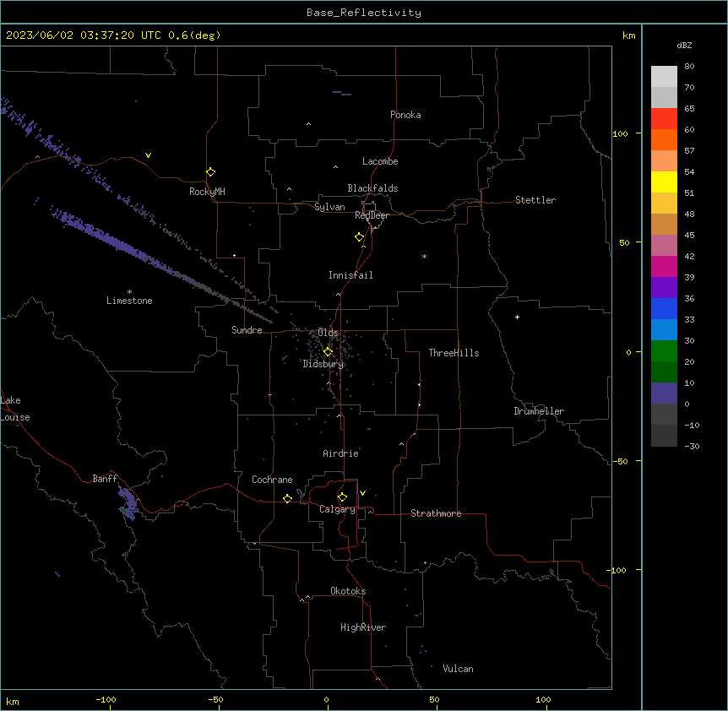This screenshot has height=711, width=728.
Task: Select the Didsbury town label
Action: 323,364
